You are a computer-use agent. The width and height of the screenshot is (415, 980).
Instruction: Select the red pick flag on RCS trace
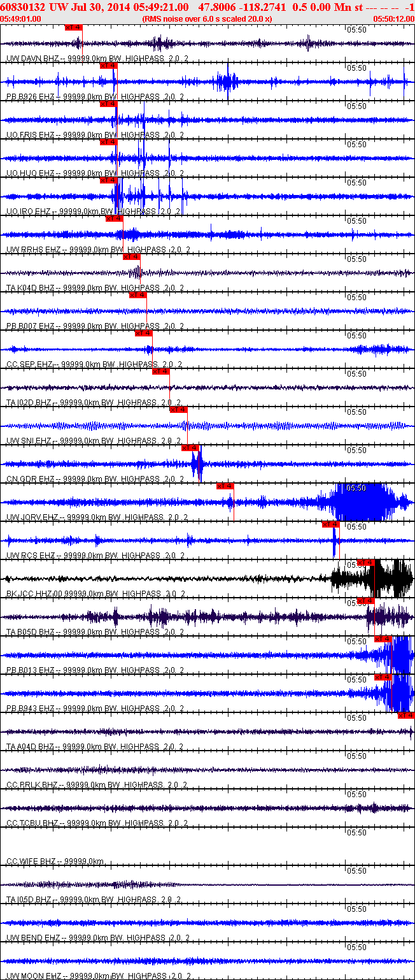(x=330, y=524)
